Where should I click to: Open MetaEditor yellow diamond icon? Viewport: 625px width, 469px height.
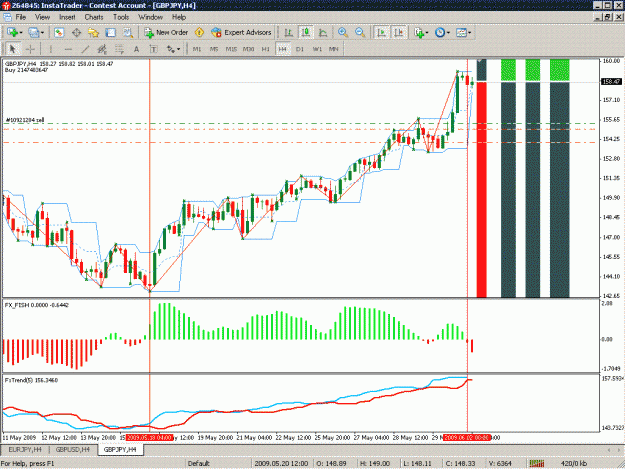199,33
